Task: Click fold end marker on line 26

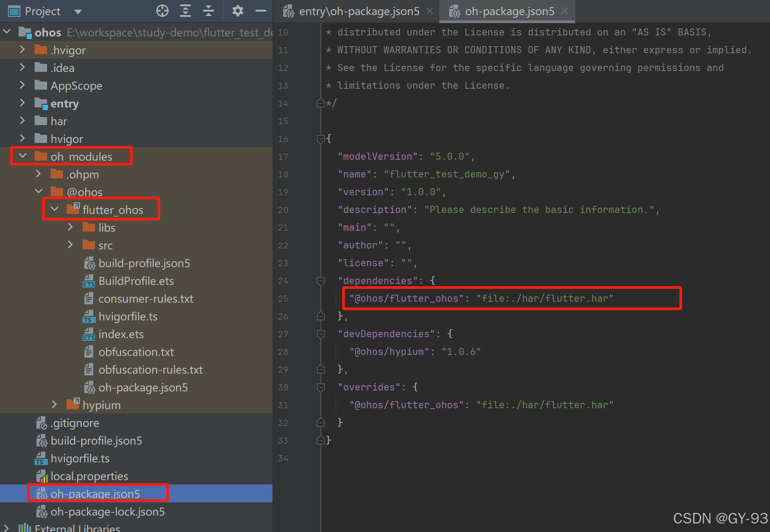Action: tap(321, 316)
